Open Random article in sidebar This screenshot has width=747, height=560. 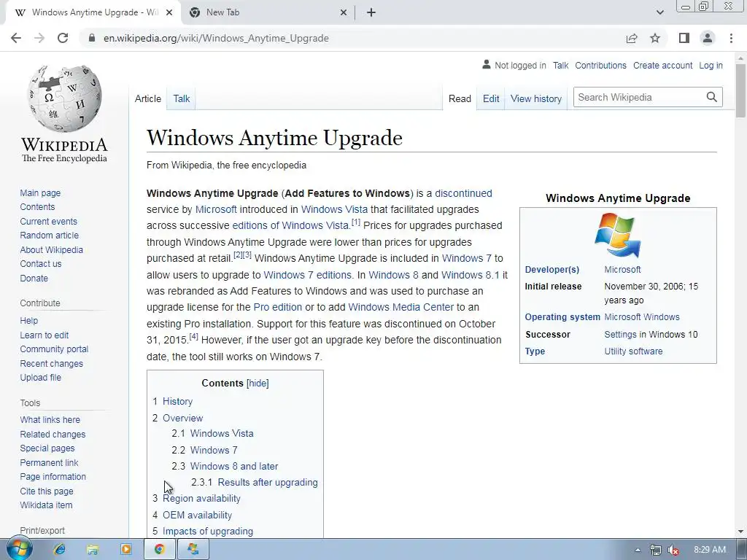49,236
